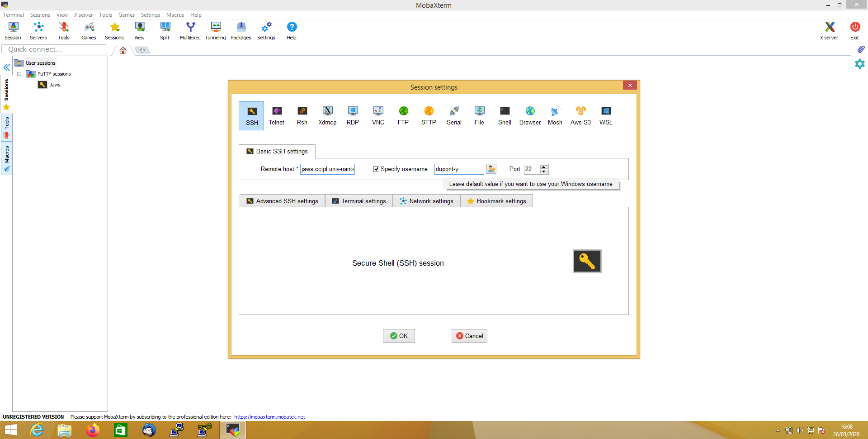868x439 pixels.
Task: Open Session toolbar button
Action: 13,31
